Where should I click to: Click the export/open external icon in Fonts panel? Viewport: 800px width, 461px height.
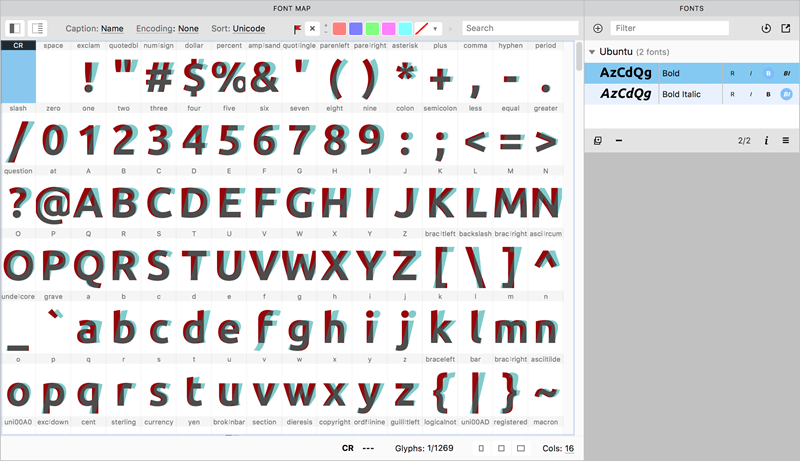[786, 29]
